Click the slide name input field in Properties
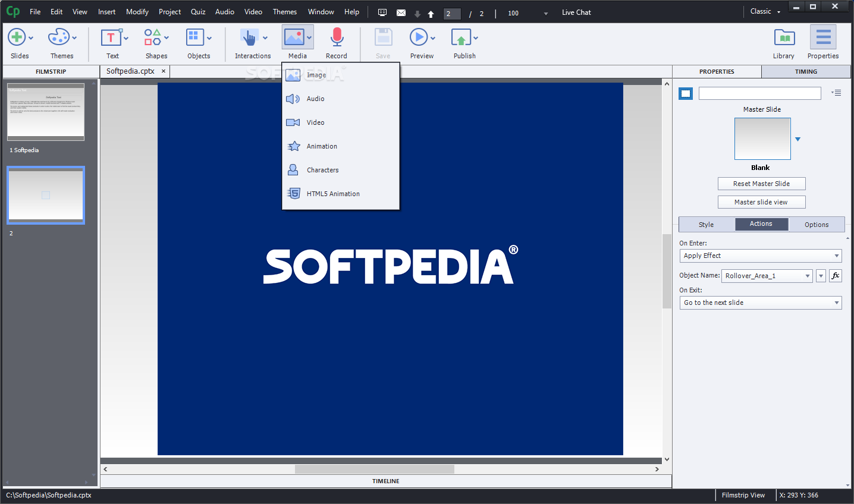 [x=760, y=93]
